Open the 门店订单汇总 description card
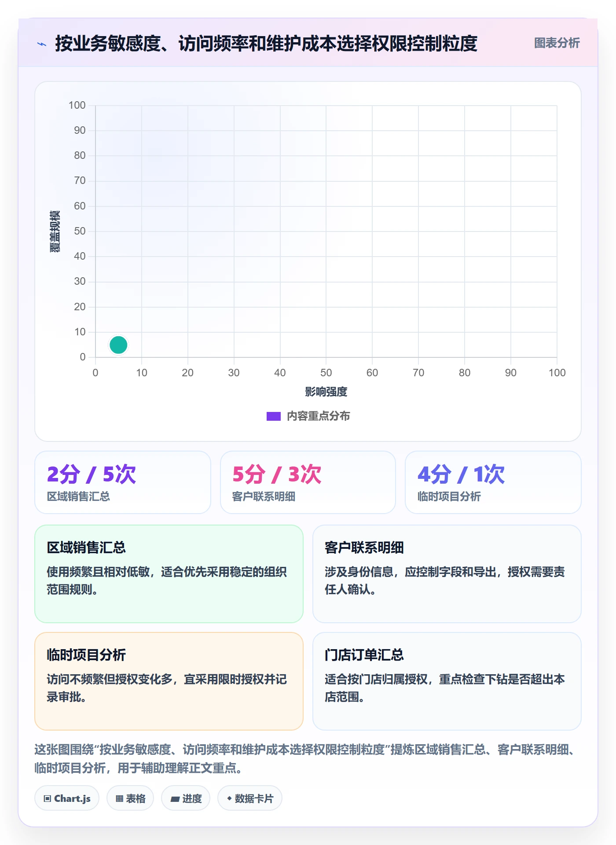The height and width of the screenshot is (845, 616). click(447, 681)
